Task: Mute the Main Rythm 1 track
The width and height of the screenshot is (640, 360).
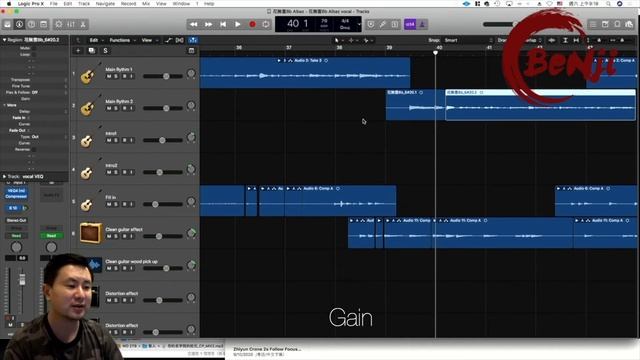Action: (x=109, y=76)
